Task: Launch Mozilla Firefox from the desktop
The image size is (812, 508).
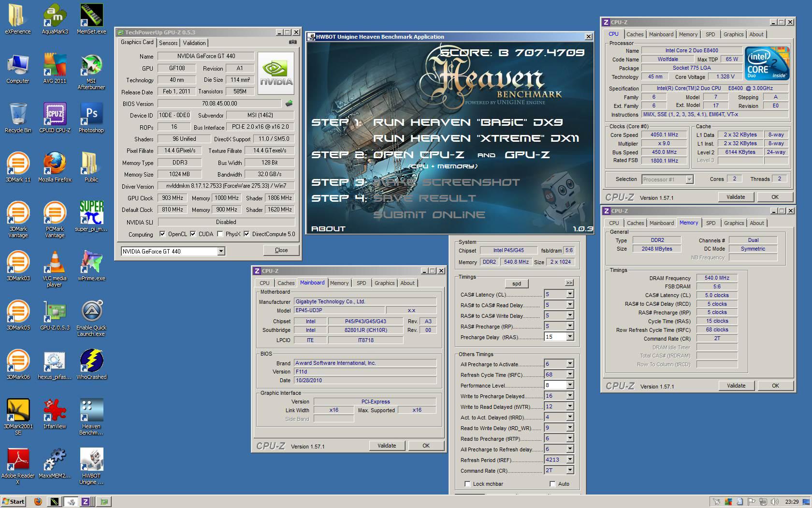Action: point(55,167)
